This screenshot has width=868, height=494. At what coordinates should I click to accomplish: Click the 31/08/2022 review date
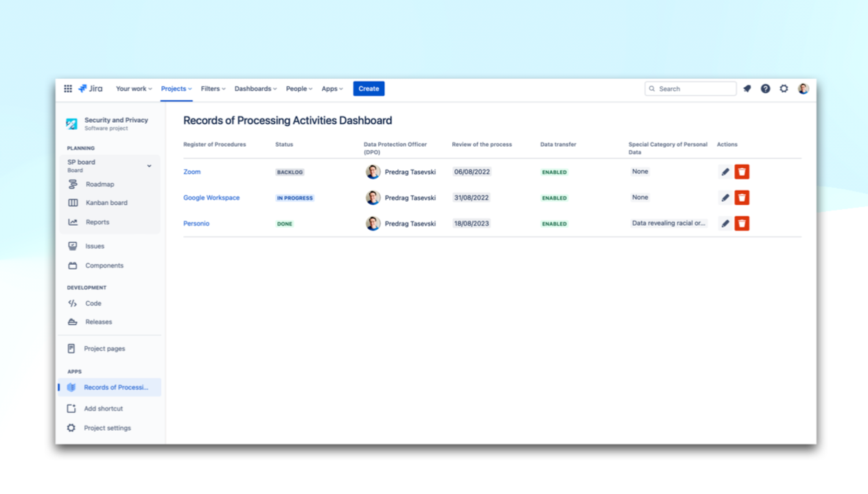(x=471, y=198)
